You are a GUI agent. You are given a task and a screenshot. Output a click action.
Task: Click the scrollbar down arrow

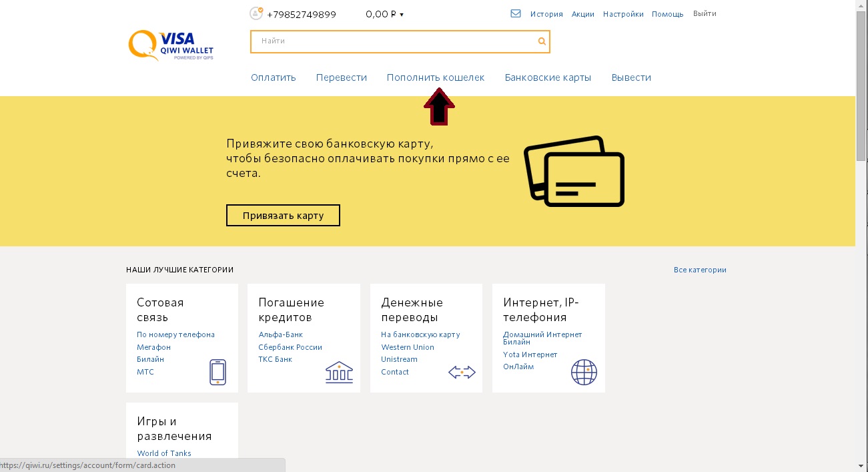coord(861,466)
